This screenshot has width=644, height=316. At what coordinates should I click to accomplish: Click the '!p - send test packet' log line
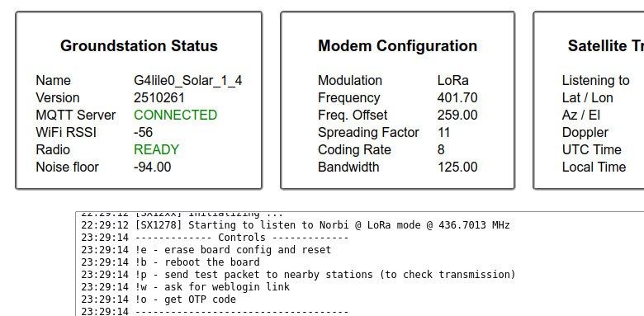pos(298,275)
